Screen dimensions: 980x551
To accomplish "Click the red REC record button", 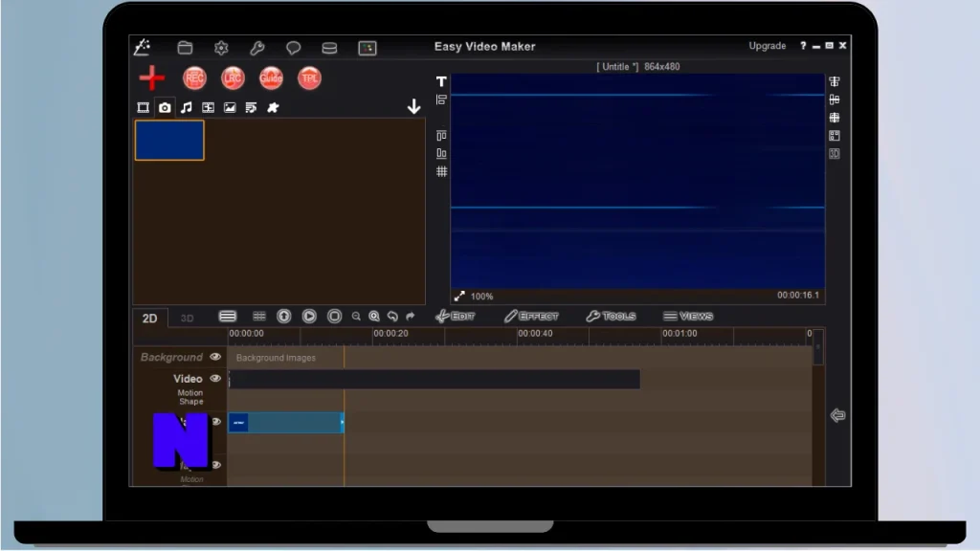I will [194, 78].
